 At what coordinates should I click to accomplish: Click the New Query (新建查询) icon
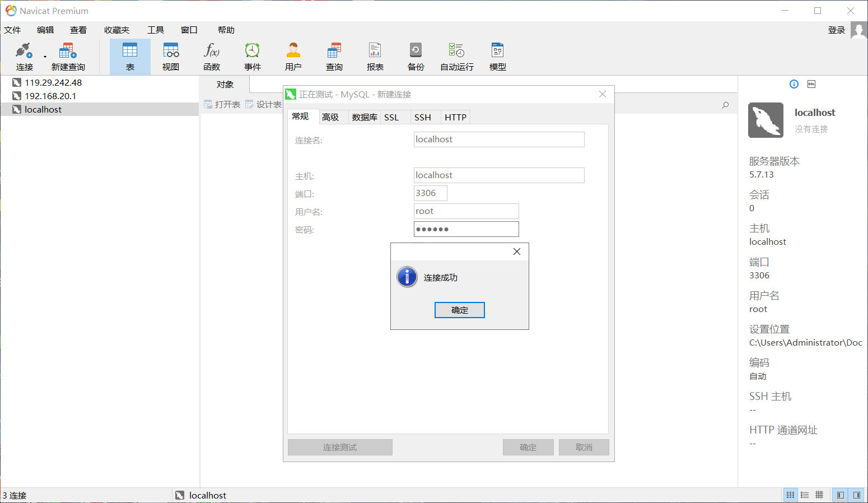[68, 56]
